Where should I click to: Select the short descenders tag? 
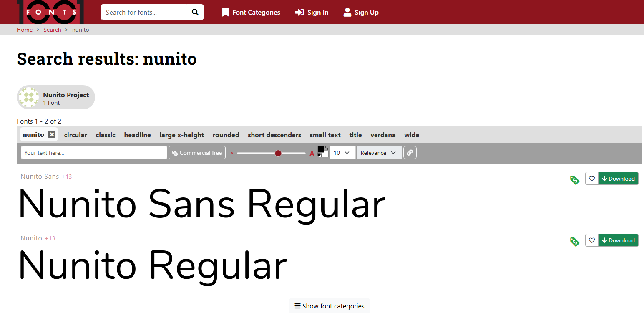(x=274, y=135)
